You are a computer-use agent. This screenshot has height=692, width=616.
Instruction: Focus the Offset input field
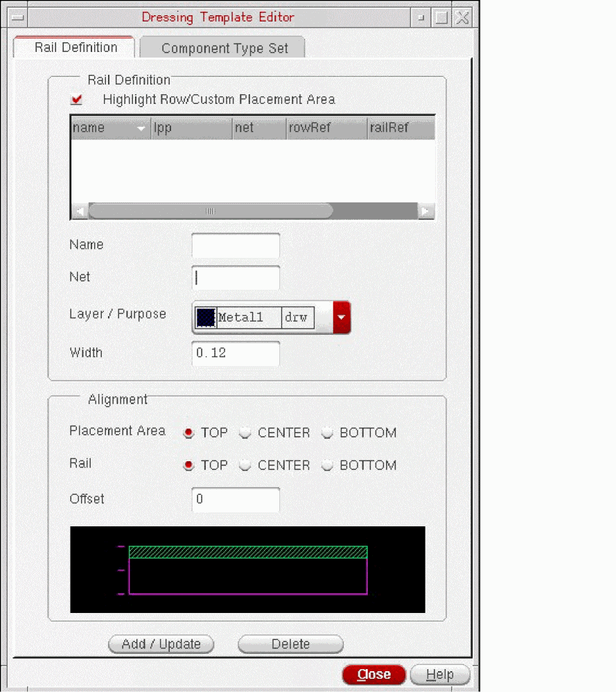pos(236,499)
